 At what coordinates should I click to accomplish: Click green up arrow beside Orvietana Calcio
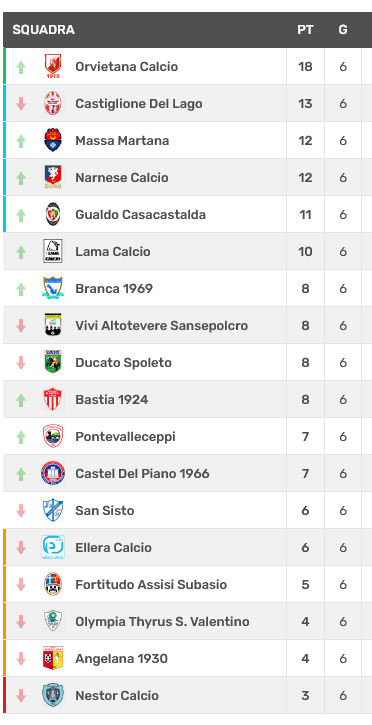click(x=21, y=68)
